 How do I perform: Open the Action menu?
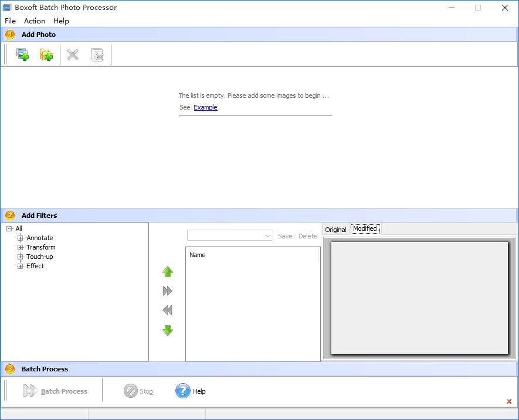coord(35,21)
